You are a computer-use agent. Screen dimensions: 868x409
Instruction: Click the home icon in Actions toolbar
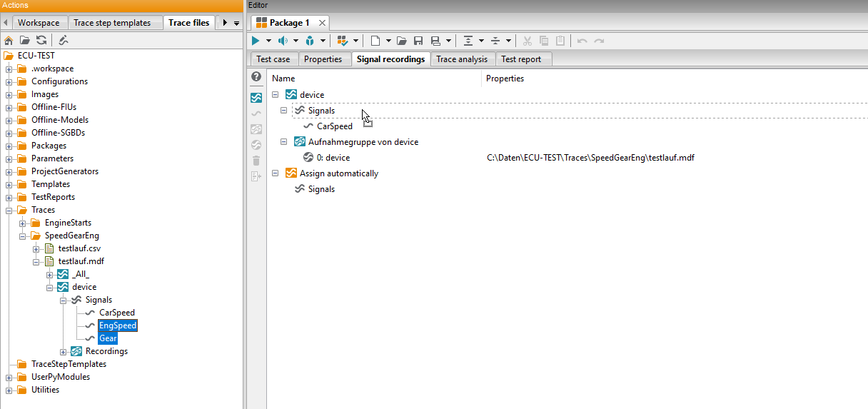[x=9, y=40]
